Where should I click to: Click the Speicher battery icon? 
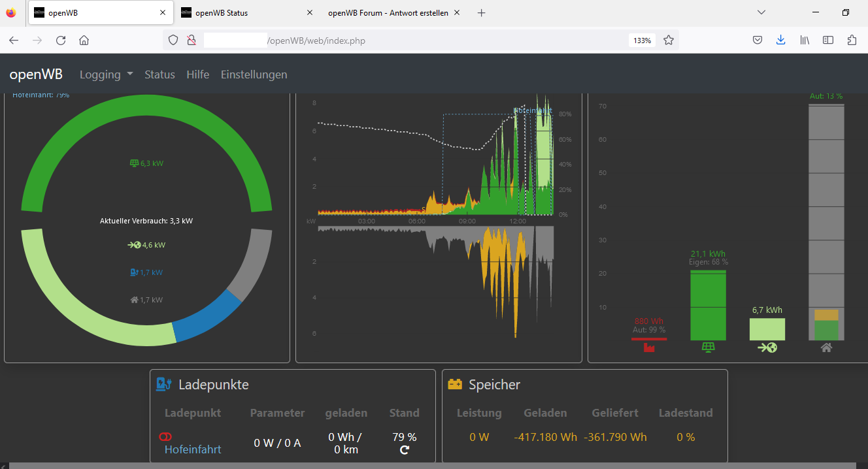click(455, 385)
